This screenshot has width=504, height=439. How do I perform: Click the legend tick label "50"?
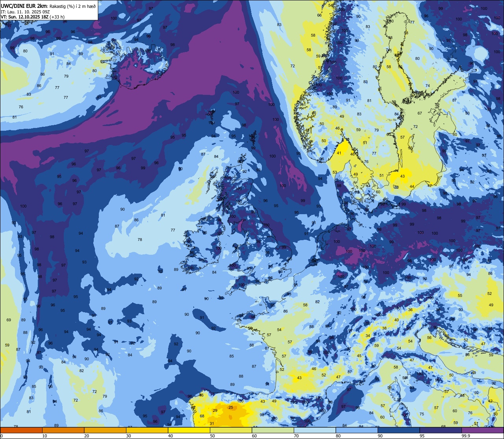pyautogui.click(x=212, y=435)
